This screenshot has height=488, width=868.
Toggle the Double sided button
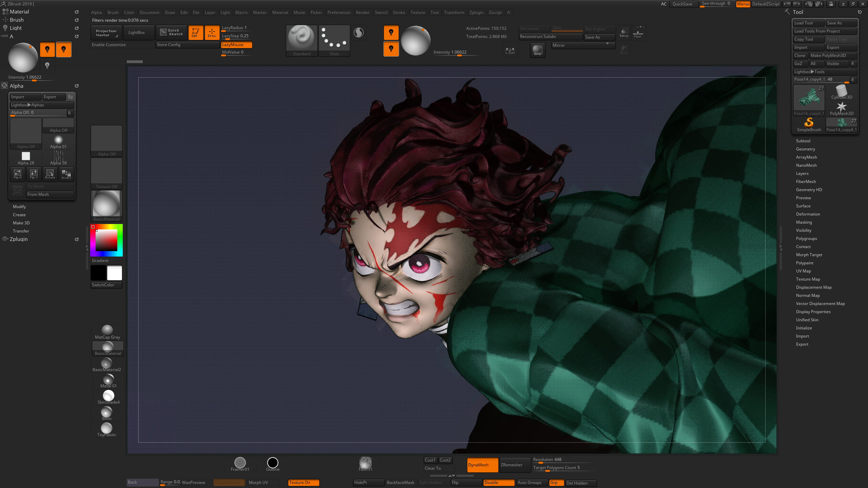pos(498,483)
